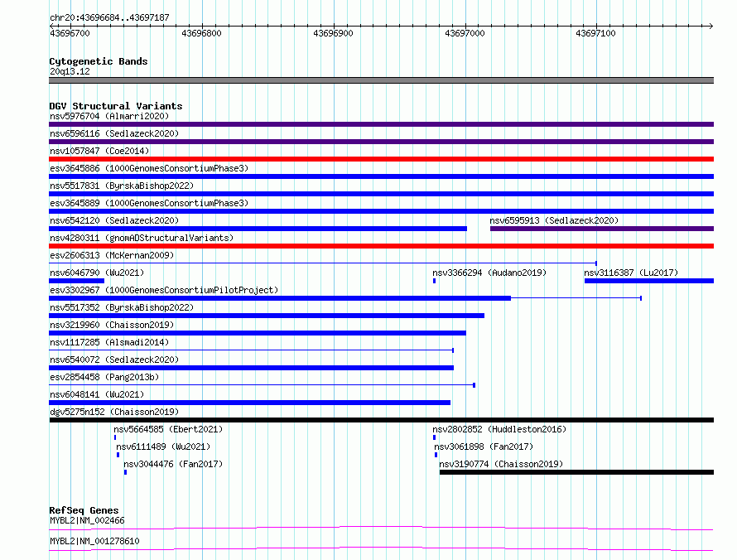Open the esv3645886 variant label
The image size is (737, 560).
(149, 168)
